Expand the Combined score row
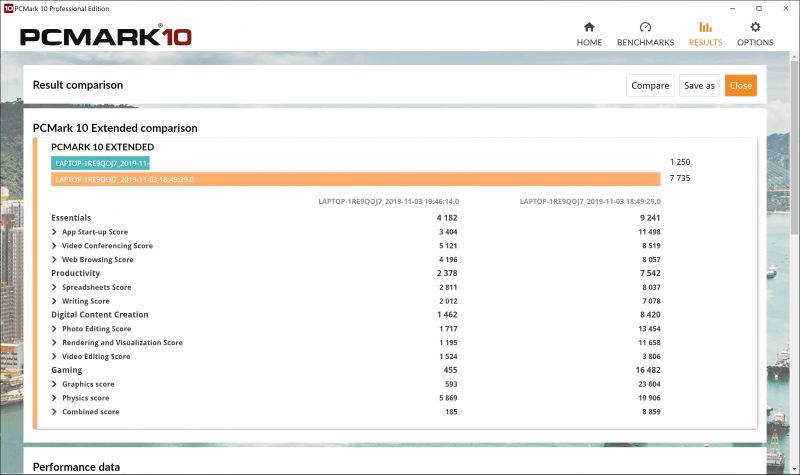Image resolution: width=800 pixels, height=475 pixels. (54, 411)
